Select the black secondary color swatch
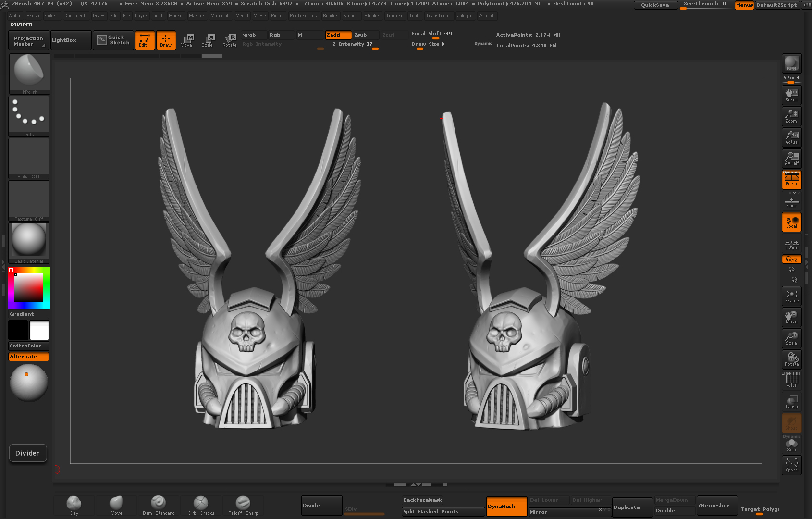This screenshot has width=812, height=519. [x=18, y=330]
